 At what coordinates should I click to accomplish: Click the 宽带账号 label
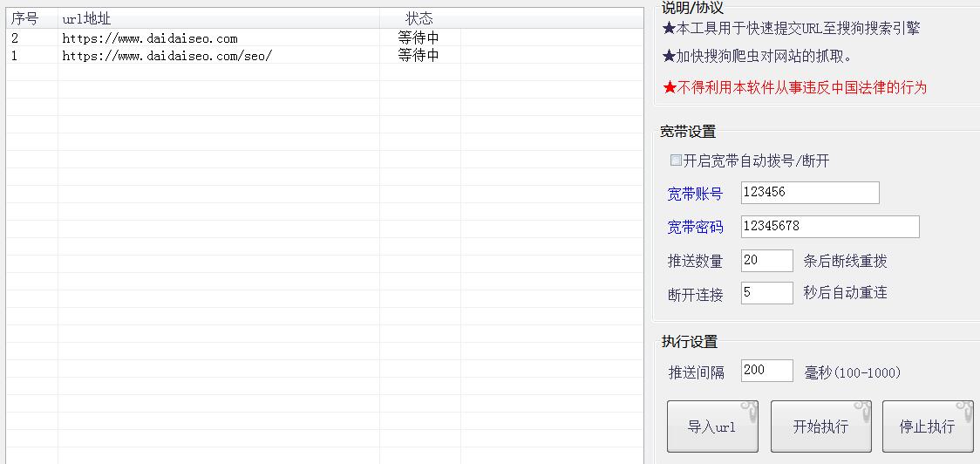[x=695, y=194]
